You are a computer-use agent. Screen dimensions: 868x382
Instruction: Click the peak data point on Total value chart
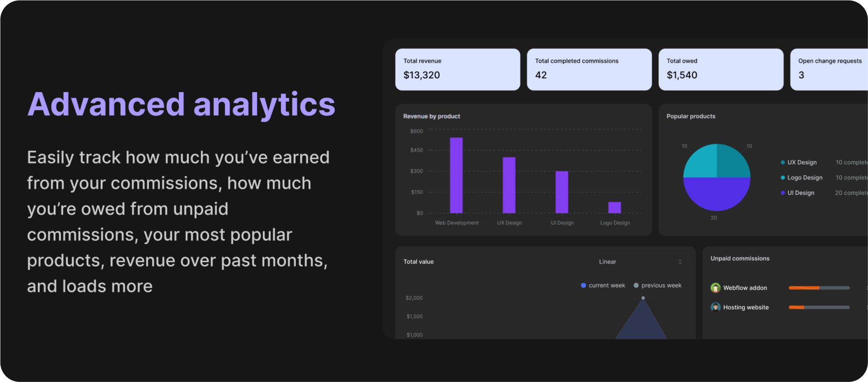tap(643, 298)
